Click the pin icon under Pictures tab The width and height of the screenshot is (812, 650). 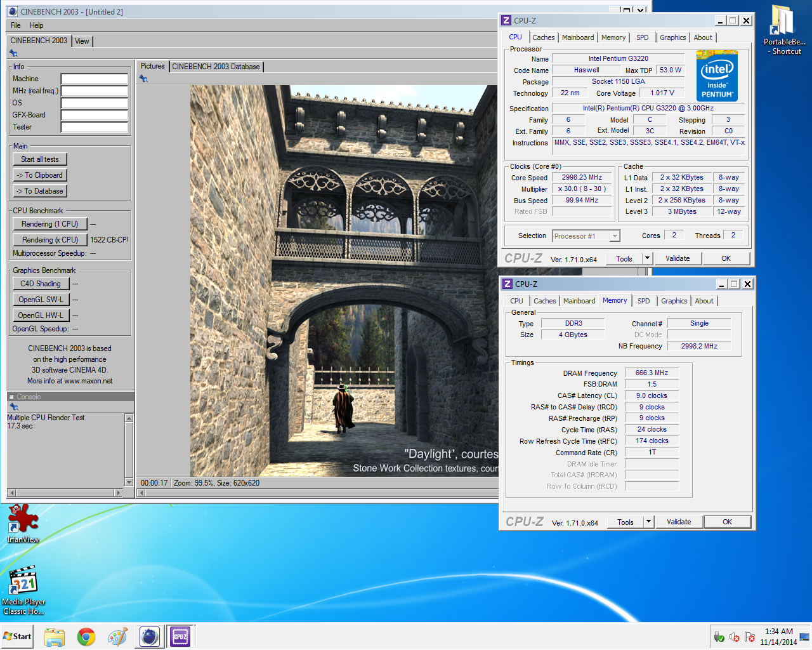coord(143,79)
